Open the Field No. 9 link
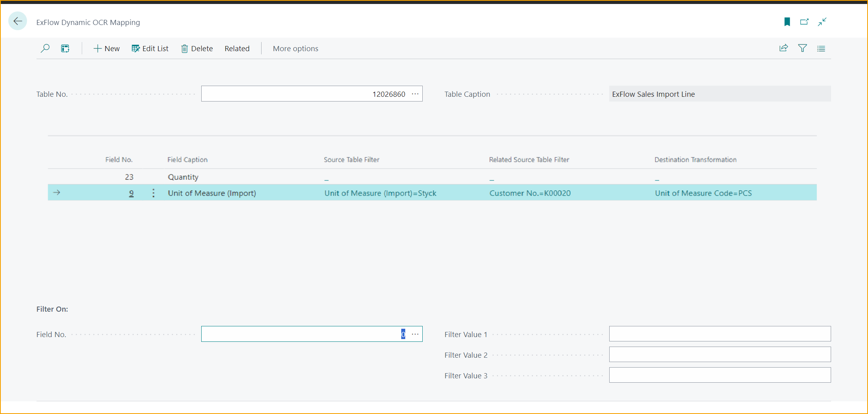868x414 pixels. pos(131,193)
